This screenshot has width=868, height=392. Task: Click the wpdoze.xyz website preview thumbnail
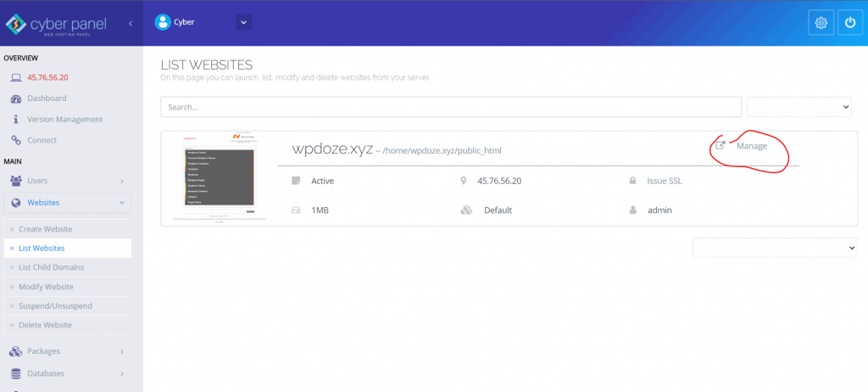click(x=220, y=178)
